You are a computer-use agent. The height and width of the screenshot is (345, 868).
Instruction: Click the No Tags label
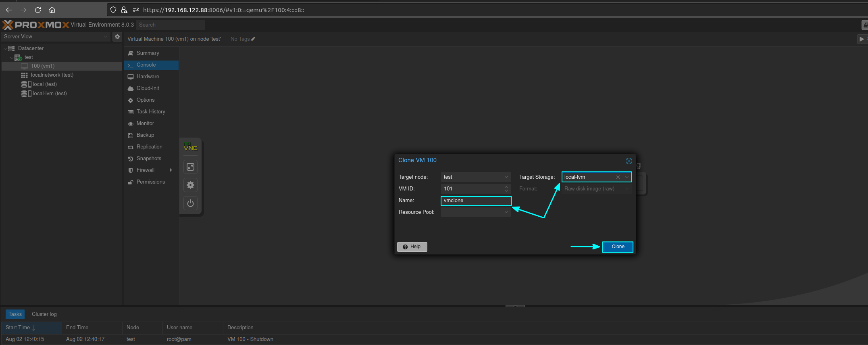tap(240, 39)
